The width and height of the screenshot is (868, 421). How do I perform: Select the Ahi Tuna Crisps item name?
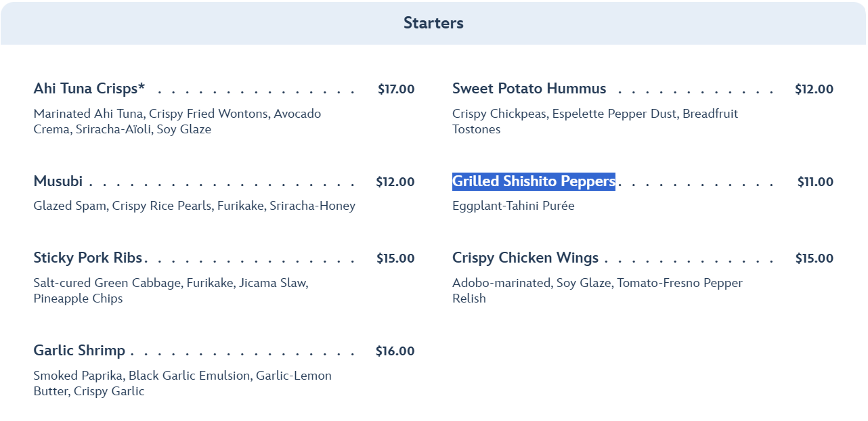(89, 89)
